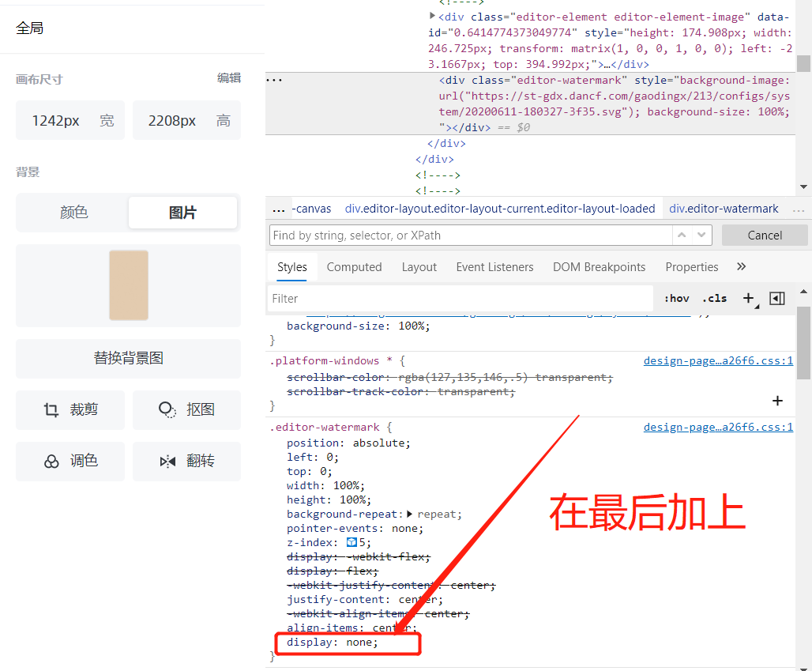Open the DOM Breakpoints tab

point(600,267)
